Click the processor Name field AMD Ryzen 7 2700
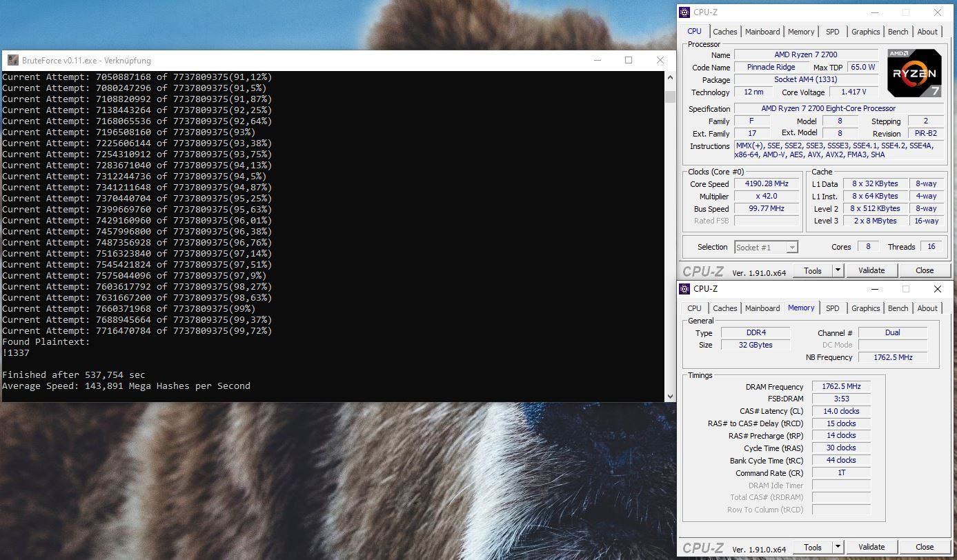 (806, 54)
